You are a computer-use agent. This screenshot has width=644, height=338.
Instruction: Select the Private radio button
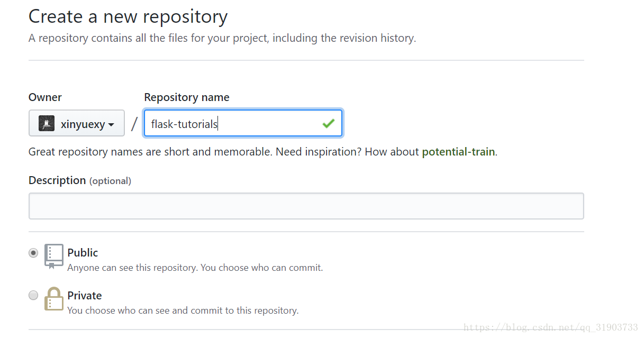pyautogui.click(x=33, y=295)
